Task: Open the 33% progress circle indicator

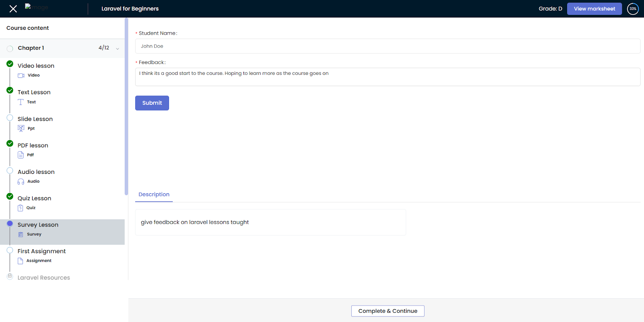Action: [633, 8]
